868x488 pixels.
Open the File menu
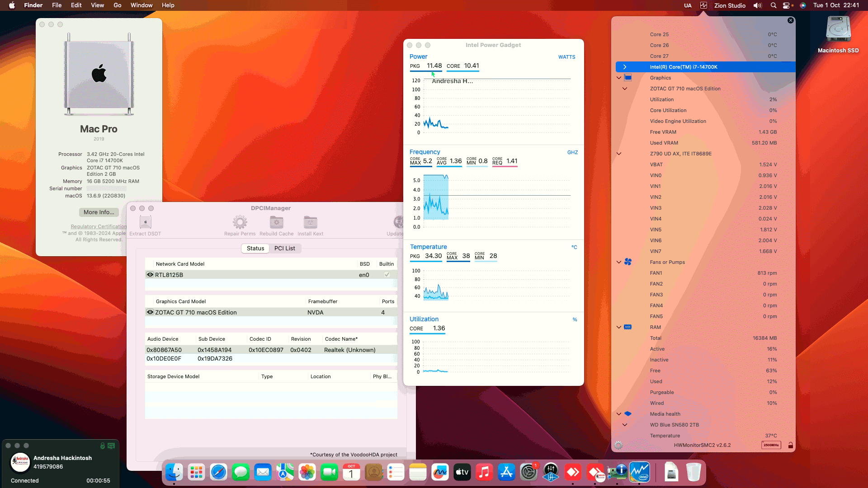click(x=57, y=5)
